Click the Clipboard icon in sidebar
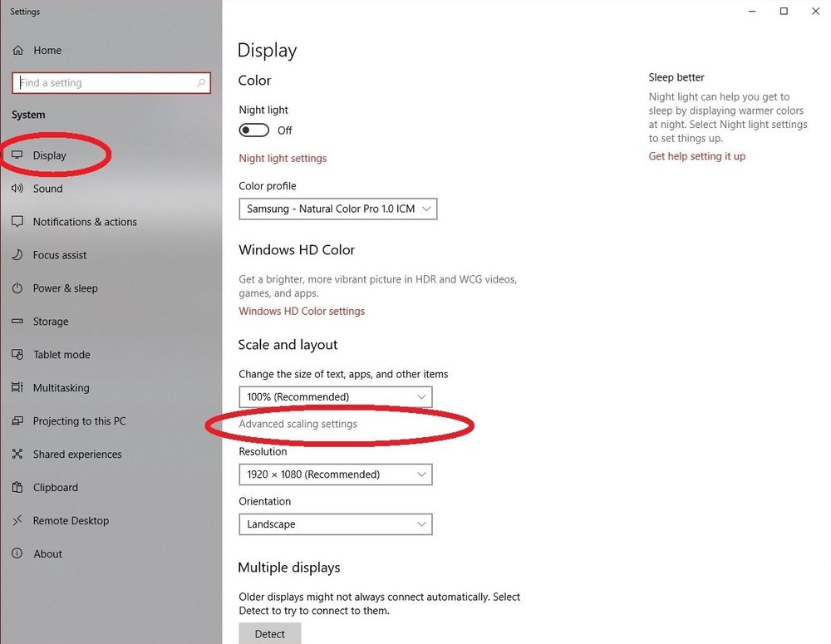831x644 pixels. pyautogui.click(x=17, y=488)
